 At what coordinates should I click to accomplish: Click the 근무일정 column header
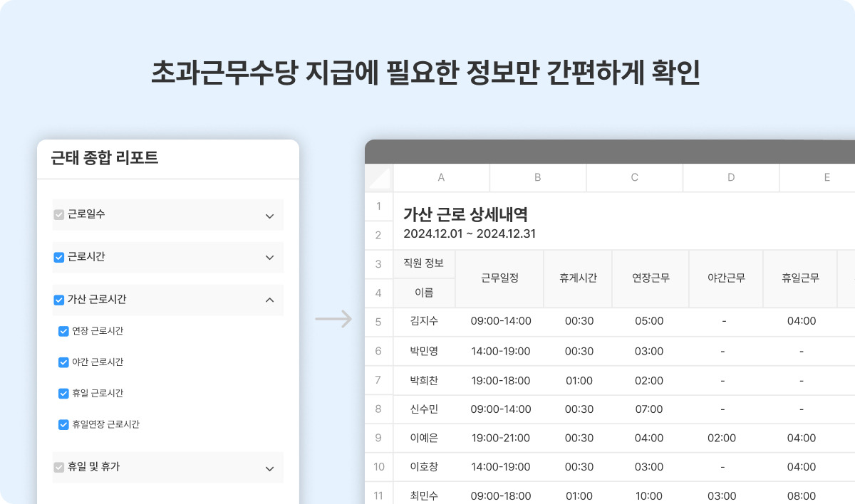[499, 278]
